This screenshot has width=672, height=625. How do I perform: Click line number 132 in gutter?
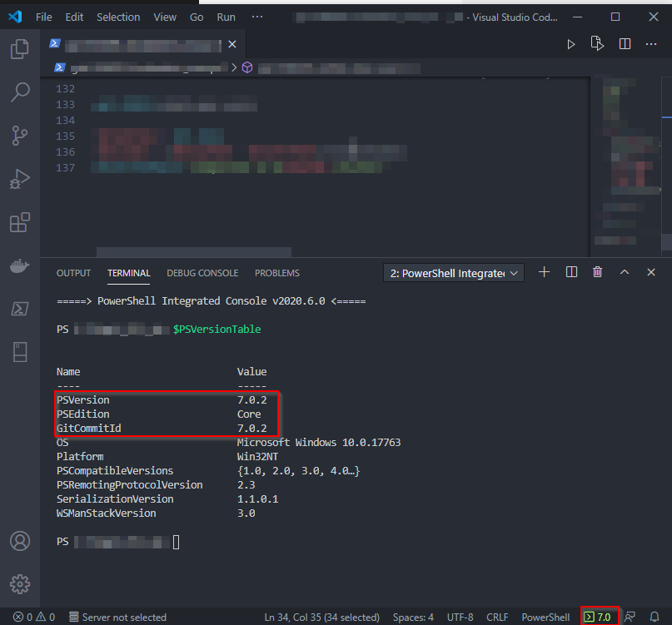click(65, 89)
